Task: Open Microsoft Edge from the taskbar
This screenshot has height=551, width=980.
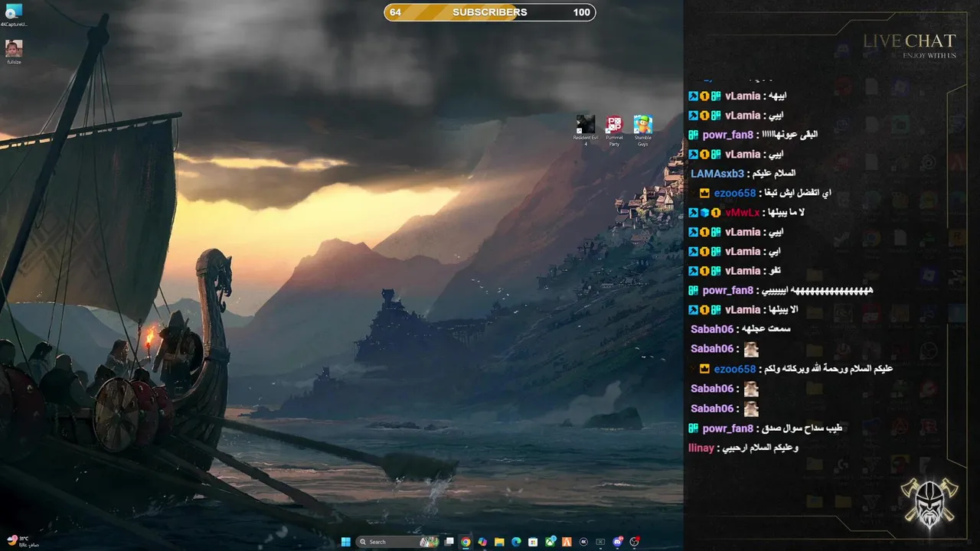Action: [516, 542]
